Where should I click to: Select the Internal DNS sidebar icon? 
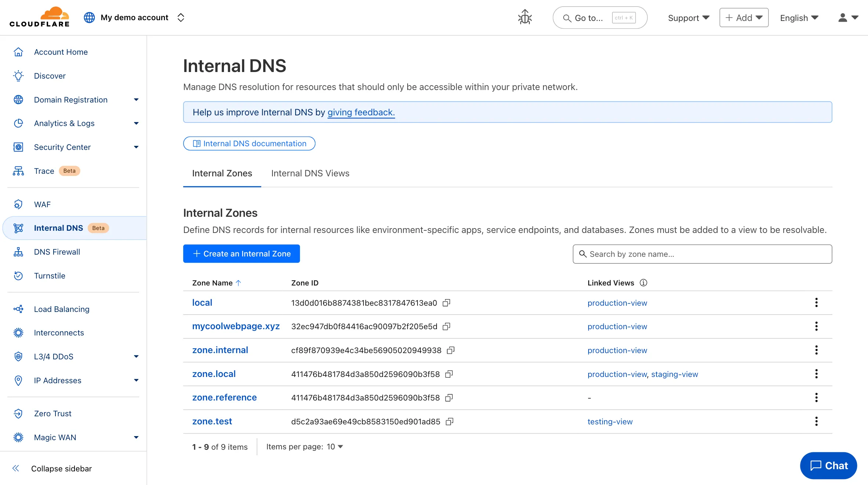click(18, 228)
